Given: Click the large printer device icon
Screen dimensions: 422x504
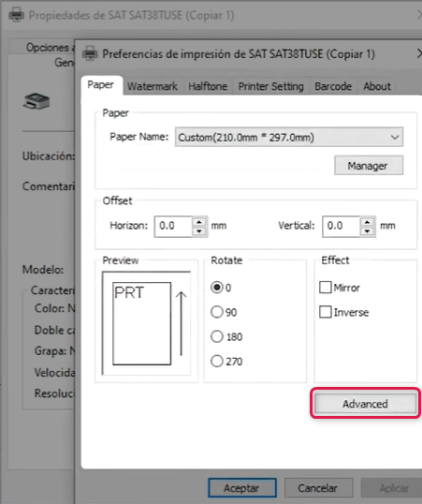Looking at the screenshot, I should click(x=36, y=101).
